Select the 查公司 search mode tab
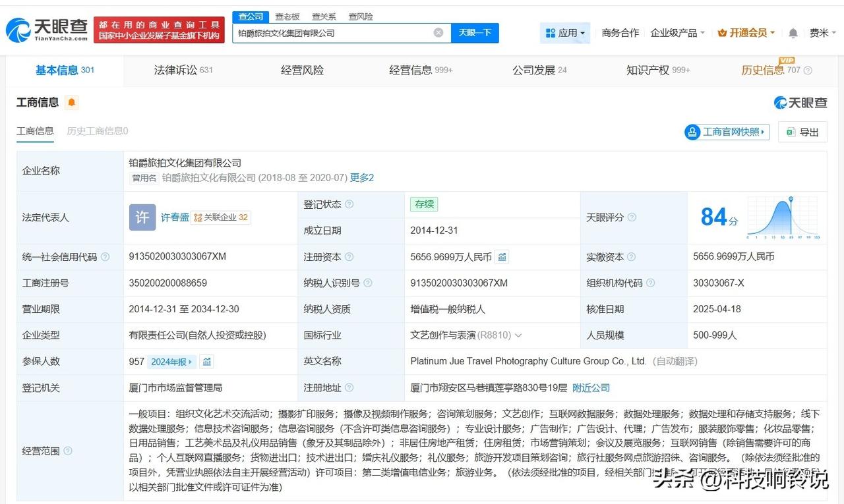 [251, 16]
